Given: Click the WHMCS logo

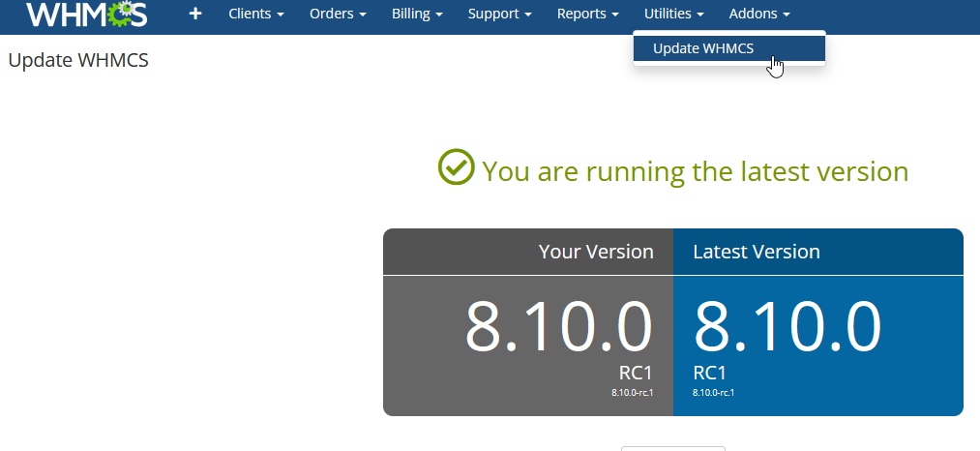Looking at the screenshot, I should pyautogui.click(x=87, y=14).
